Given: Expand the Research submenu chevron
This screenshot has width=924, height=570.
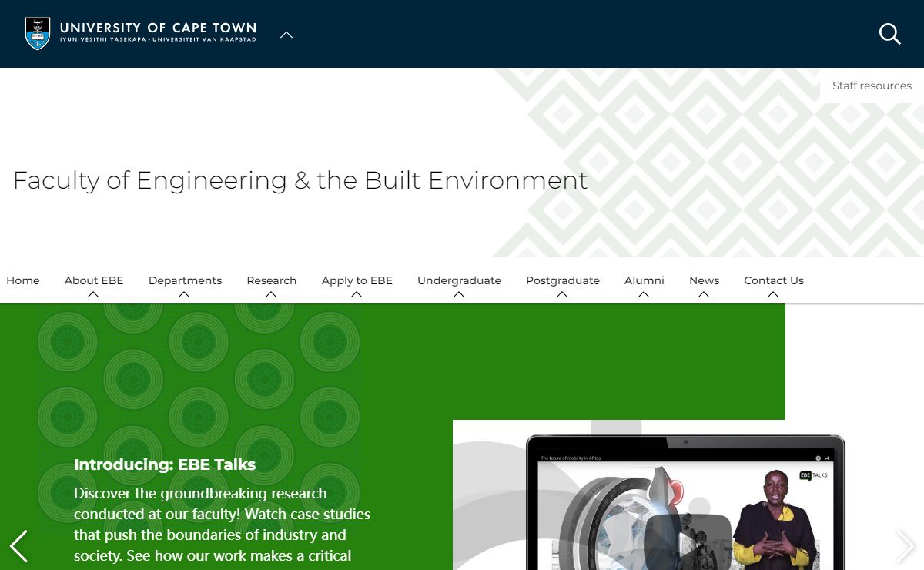Looking at the screenshot, I should pos(271,294).
